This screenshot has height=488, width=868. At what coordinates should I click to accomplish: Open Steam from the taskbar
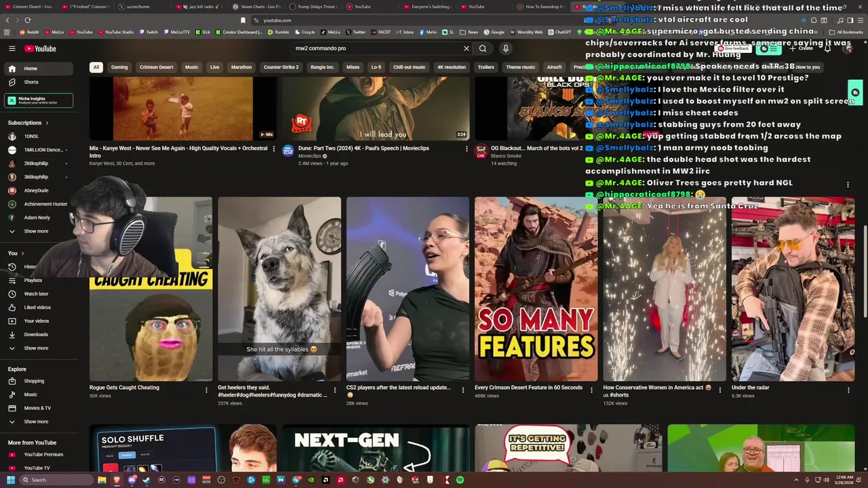click(146, 480)
